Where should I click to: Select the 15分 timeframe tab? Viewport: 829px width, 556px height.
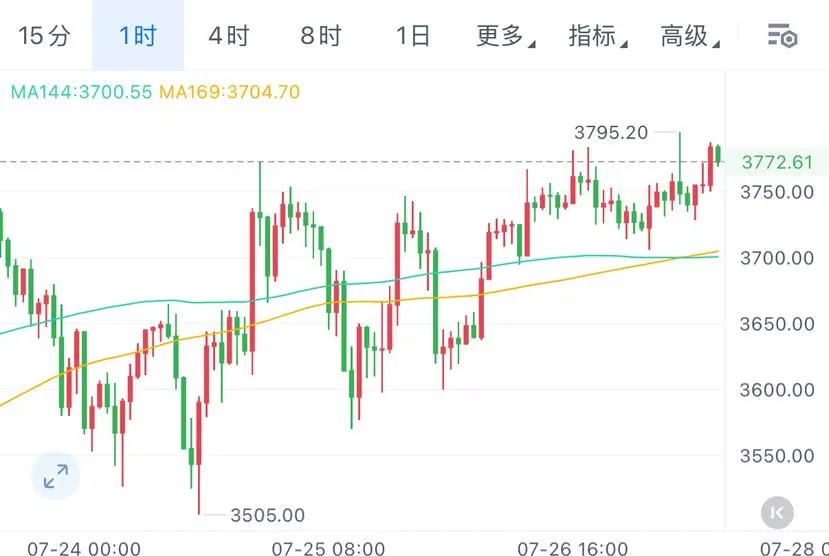pyautogui.click(x=44, y=36)
